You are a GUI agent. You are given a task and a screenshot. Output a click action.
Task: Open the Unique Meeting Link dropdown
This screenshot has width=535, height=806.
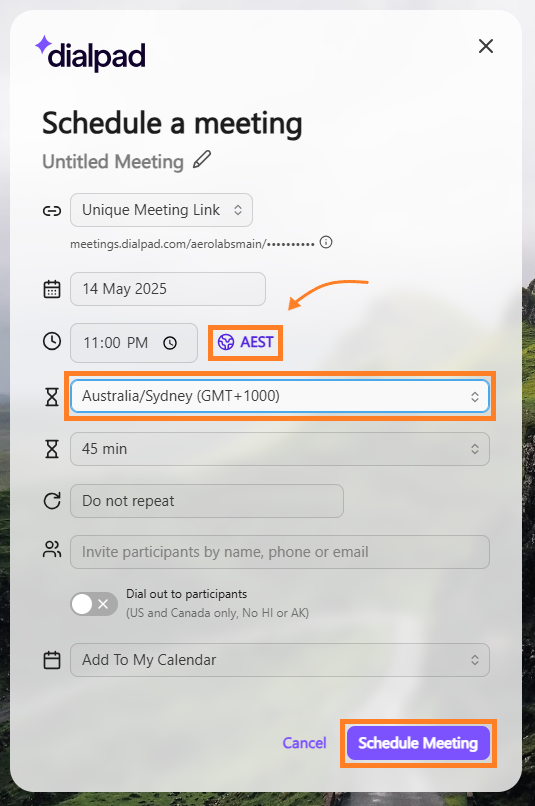[161, 210]
